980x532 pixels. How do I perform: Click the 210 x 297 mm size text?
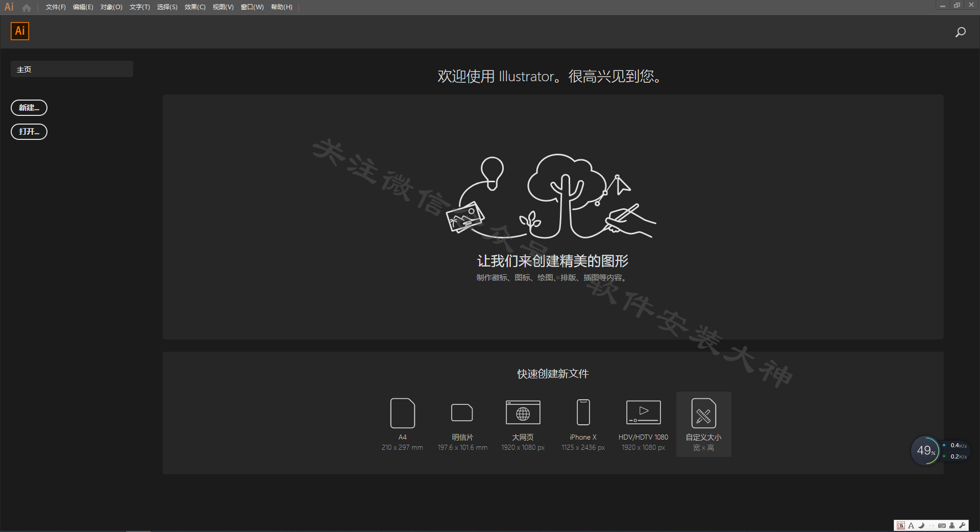point(402,448)
